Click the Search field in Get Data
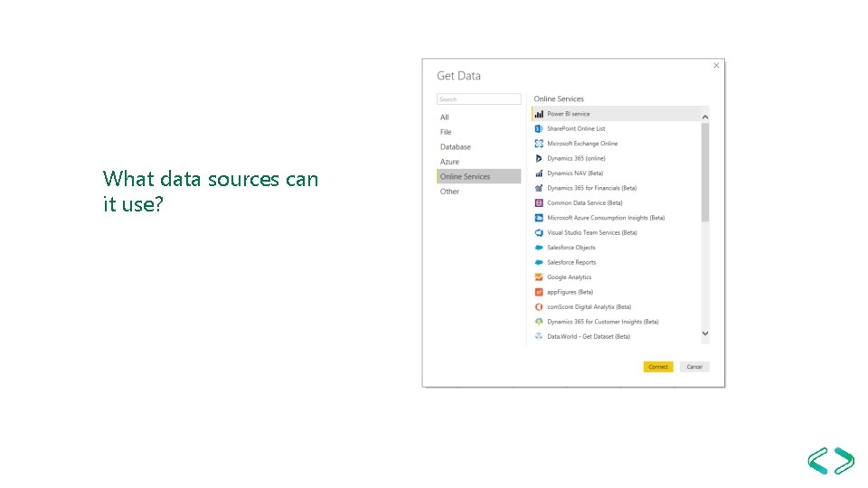Screen dimensions: 868x488 [x=479, y=99]
